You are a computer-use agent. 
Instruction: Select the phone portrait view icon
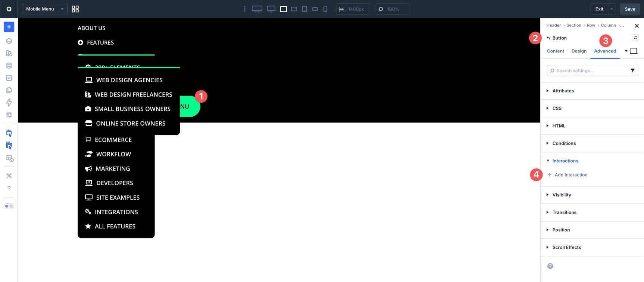tap(325, 9)
